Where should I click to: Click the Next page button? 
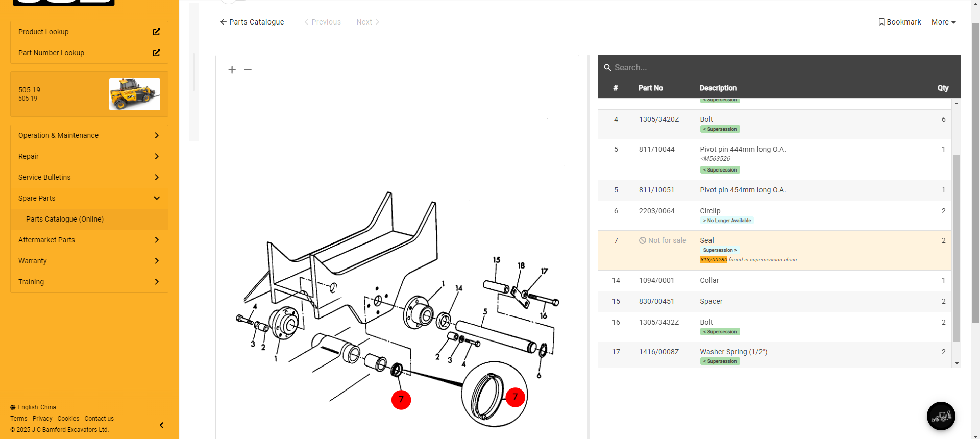tap(367, 22)
